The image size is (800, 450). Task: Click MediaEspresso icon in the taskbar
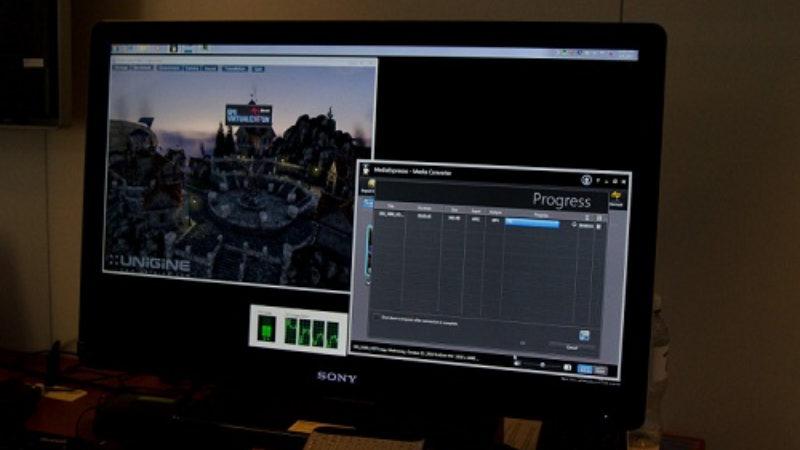point(174,48)
